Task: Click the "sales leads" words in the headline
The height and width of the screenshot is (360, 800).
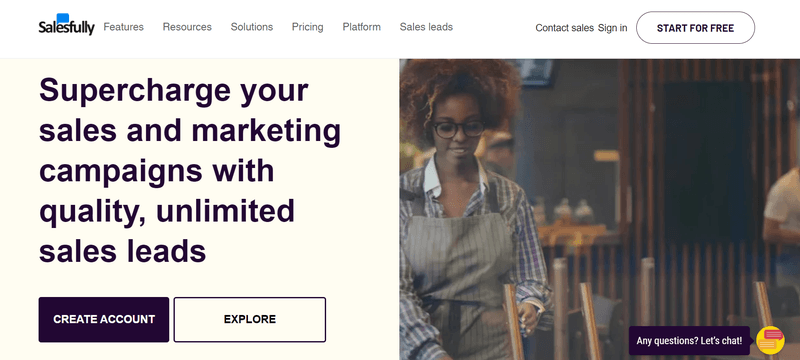Action: [122, 251]
